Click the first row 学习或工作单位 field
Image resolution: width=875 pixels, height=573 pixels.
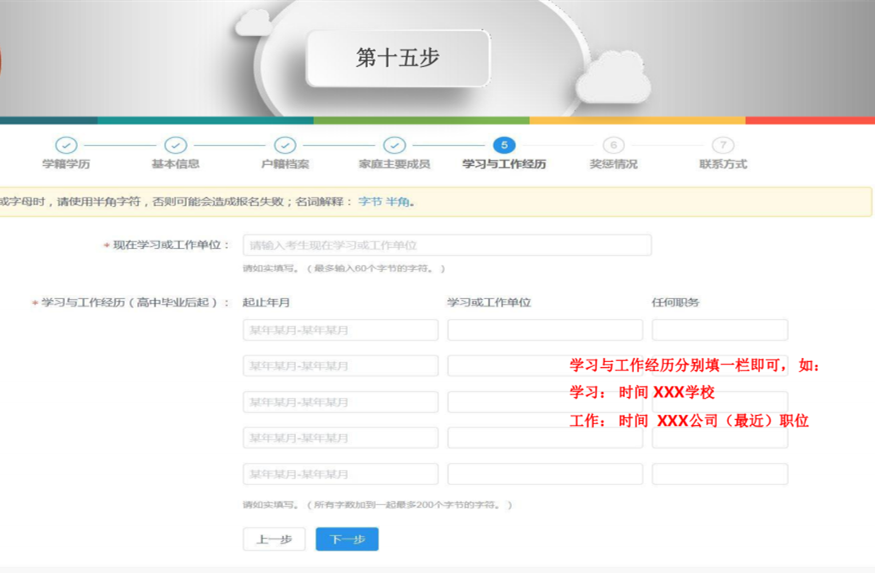pyautogui.click(x=544, y=330)
